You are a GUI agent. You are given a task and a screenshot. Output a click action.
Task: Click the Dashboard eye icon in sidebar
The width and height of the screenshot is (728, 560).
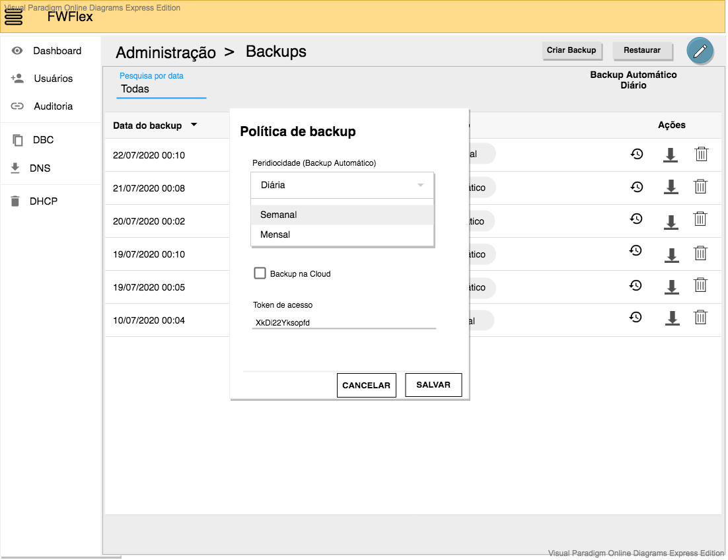pyautogui.click(x=17, y=51)
